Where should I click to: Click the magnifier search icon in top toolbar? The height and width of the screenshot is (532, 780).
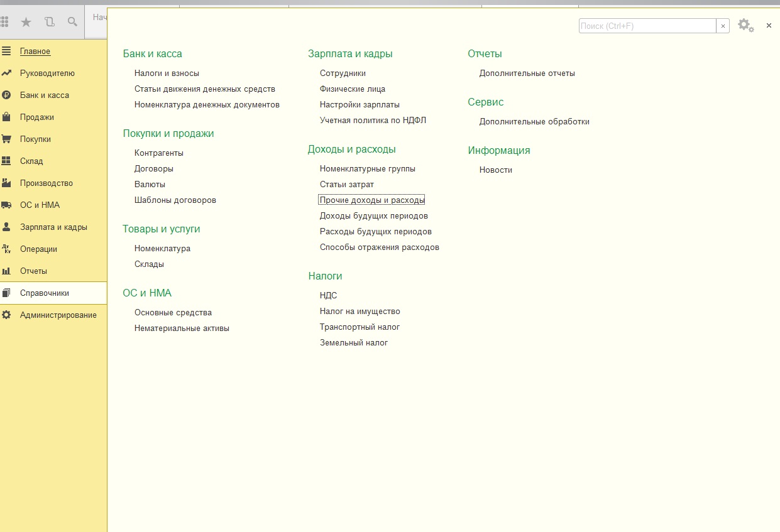click(x=72, y=22)
